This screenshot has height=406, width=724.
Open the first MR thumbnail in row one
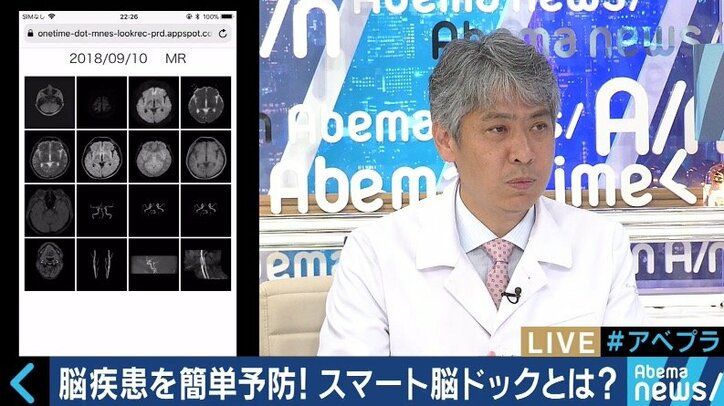(x=49, y=103)
